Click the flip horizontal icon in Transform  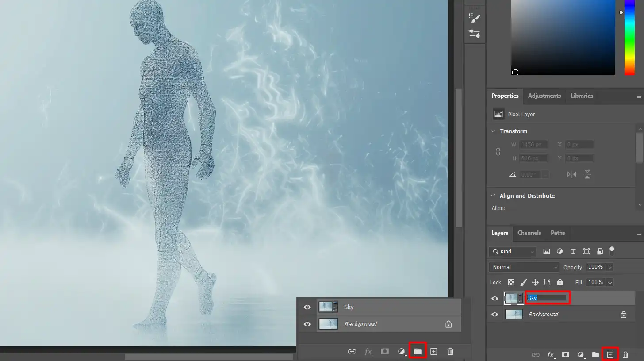[572, 174]
